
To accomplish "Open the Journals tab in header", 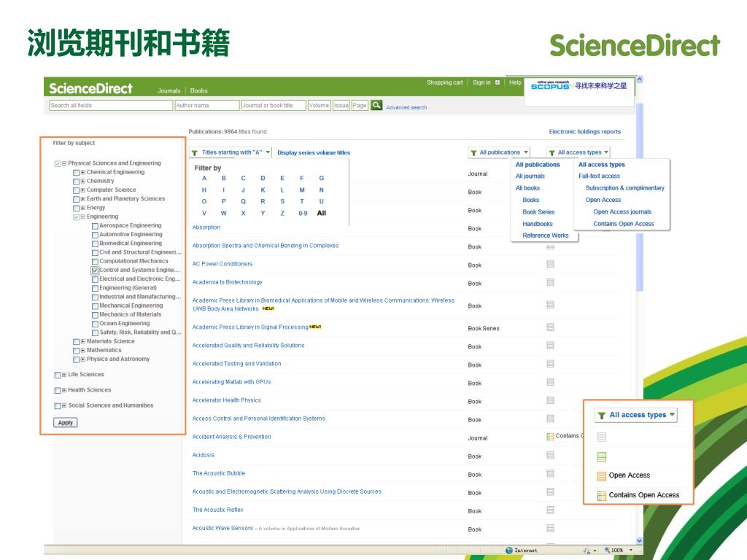I will 169,91.
